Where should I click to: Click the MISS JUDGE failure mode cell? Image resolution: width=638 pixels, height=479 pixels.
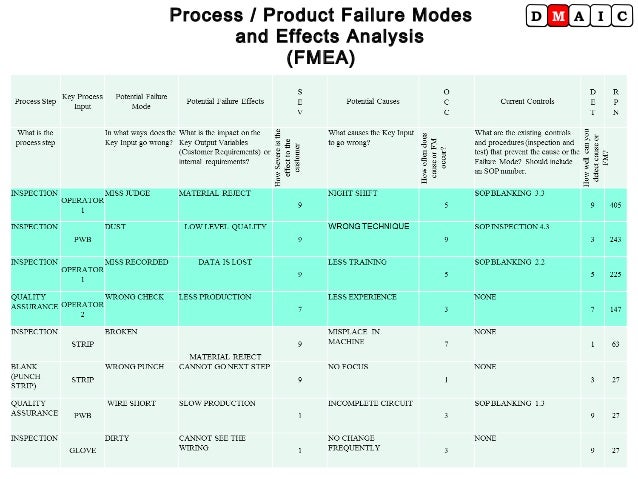(x=141, y=205)
